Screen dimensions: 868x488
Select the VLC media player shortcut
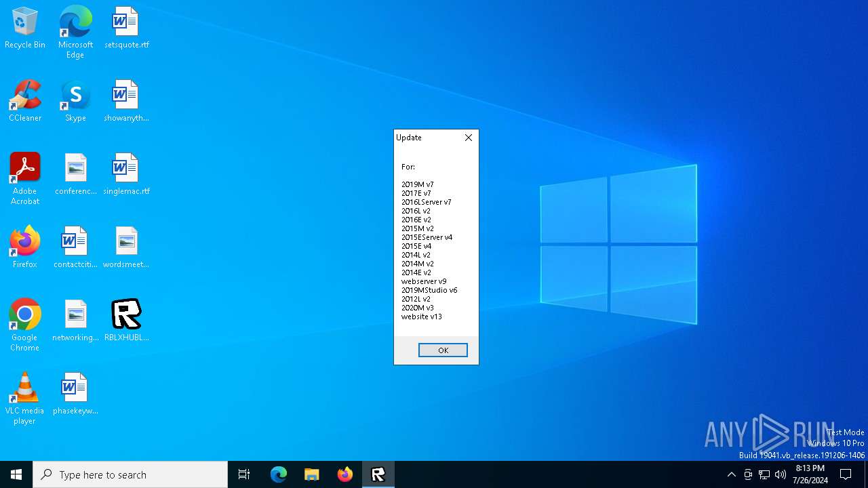25,399
